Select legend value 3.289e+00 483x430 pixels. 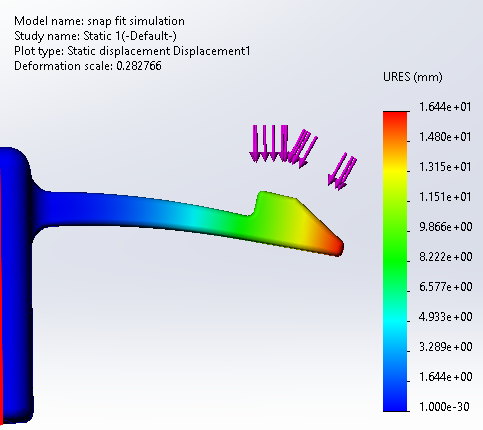click(x=446, y=347)
